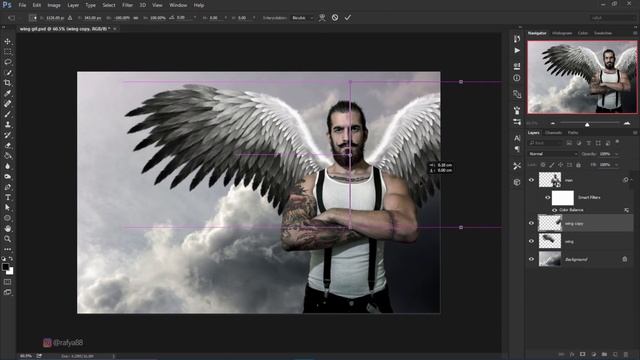Cancel the transform with the circle-slash icon
The image size is (640, 360).
click(335, 18)
